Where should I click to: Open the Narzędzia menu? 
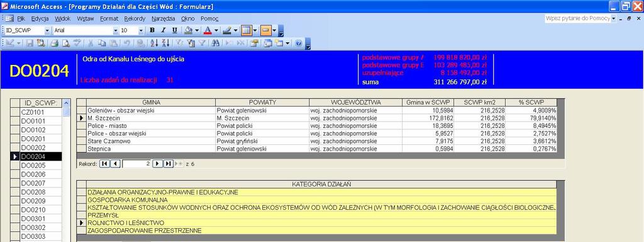click(x=163, y=18)
